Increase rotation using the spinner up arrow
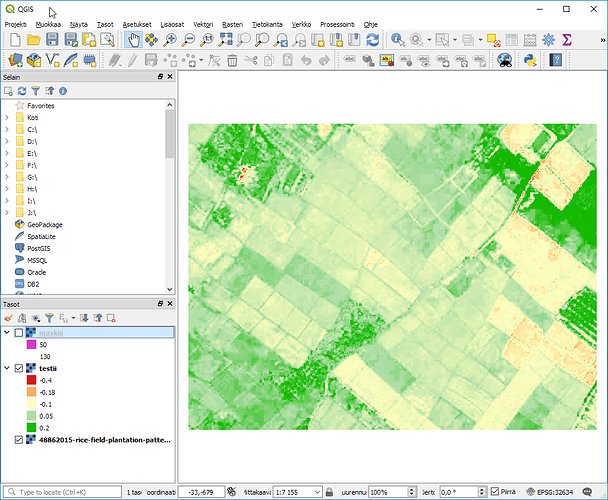Image resolution: width=608 pixels, height=500 pixels. 482,490
